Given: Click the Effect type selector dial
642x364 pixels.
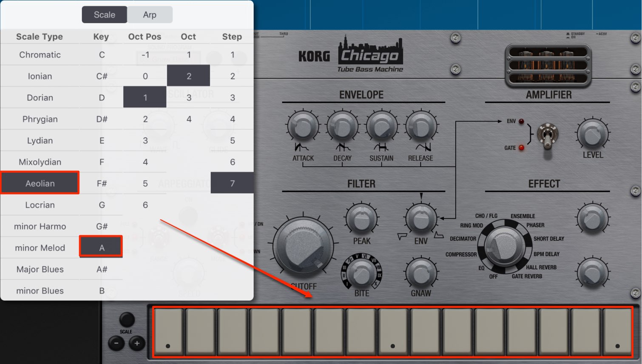Looking at the screenshot, I should tap(504, 247).
